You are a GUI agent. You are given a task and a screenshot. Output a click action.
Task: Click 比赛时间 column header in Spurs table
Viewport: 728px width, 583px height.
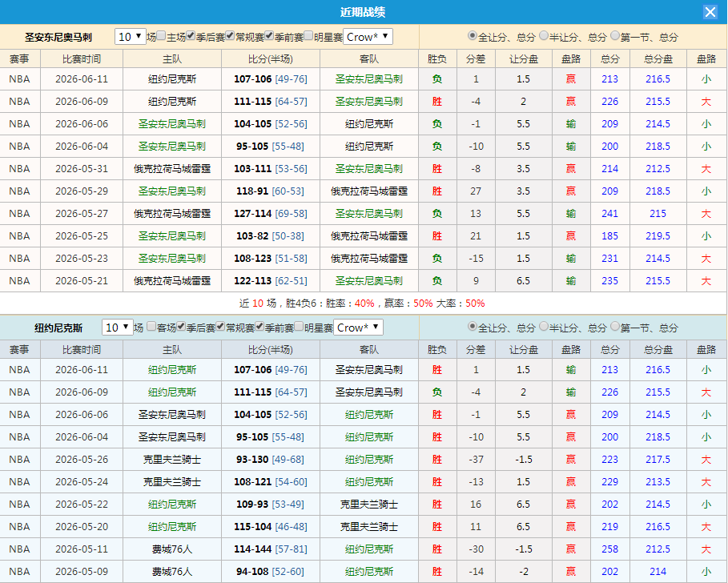pyautogui.click(x=82, y=59)
